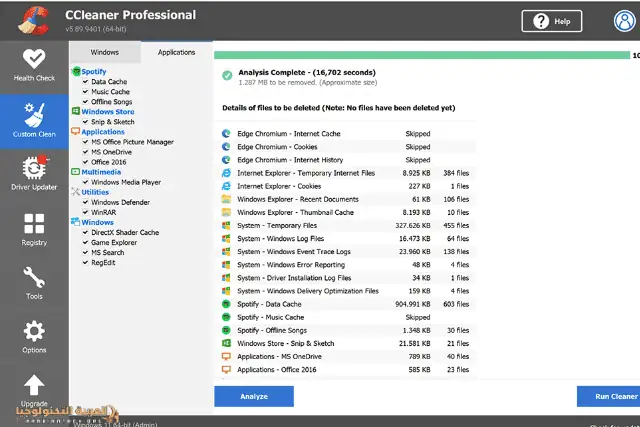Select the Spotify category heading
This screenshot has height=427, width=640.
[x=93, y=71]
